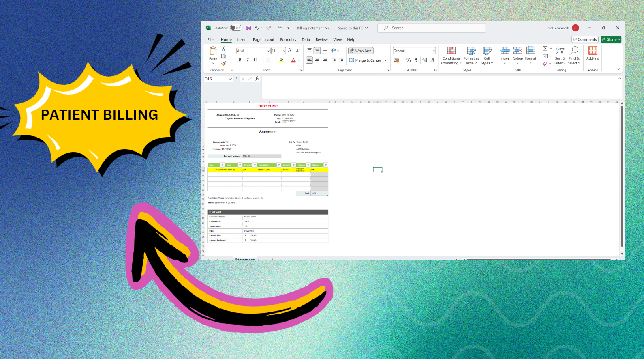Open the Format as Table gallery
The height and width of the screenshot is (359, 644).
(x=471, y=56)
